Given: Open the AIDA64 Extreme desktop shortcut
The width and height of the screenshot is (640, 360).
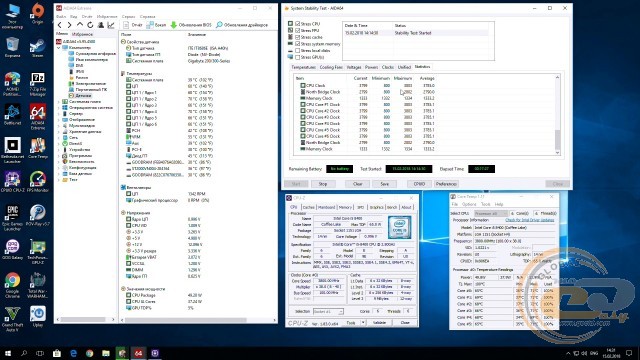Looking at the screenshot, I should (38, 116).
